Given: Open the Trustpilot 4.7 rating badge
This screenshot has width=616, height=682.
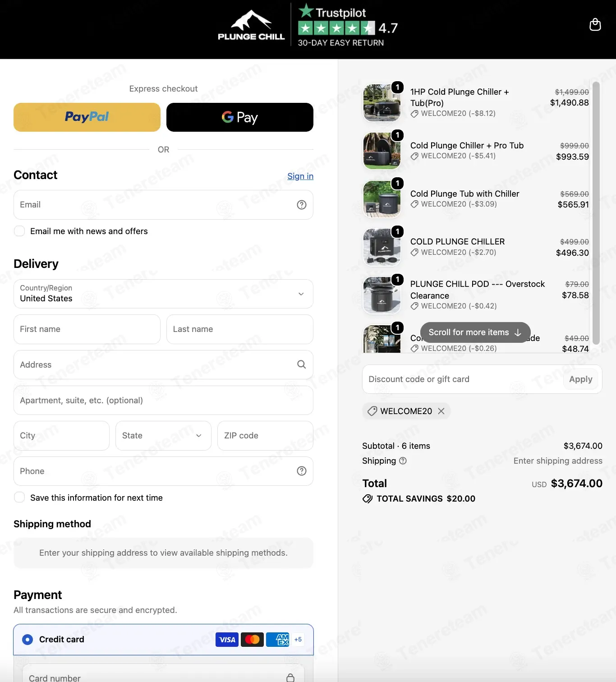Looking at the screenshot, I should click(x=348, y=25).
